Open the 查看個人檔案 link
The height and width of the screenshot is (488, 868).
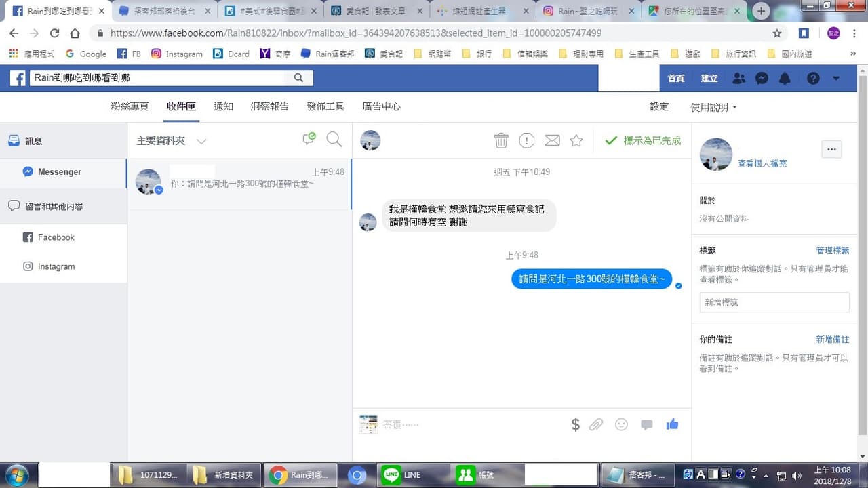(x=762, y=163)
